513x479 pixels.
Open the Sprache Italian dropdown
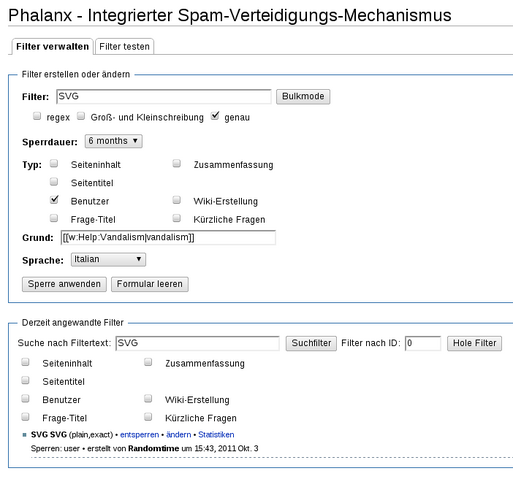click(x=108, y=259)
